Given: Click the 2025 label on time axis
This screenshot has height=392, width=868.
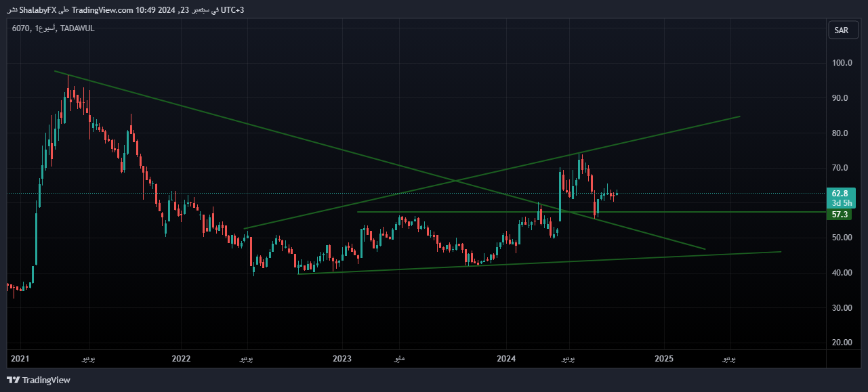Looking at the screenshot, I should (x=664, y=358).
